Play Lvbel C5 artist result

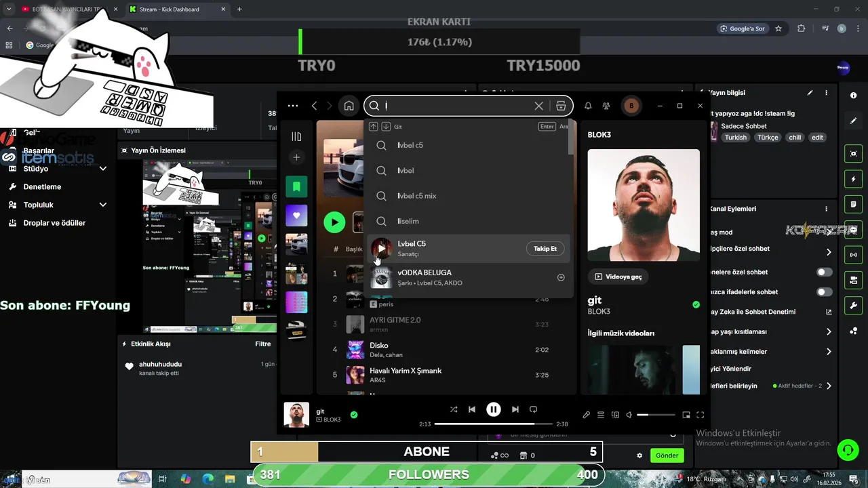[x=381, y=249]
